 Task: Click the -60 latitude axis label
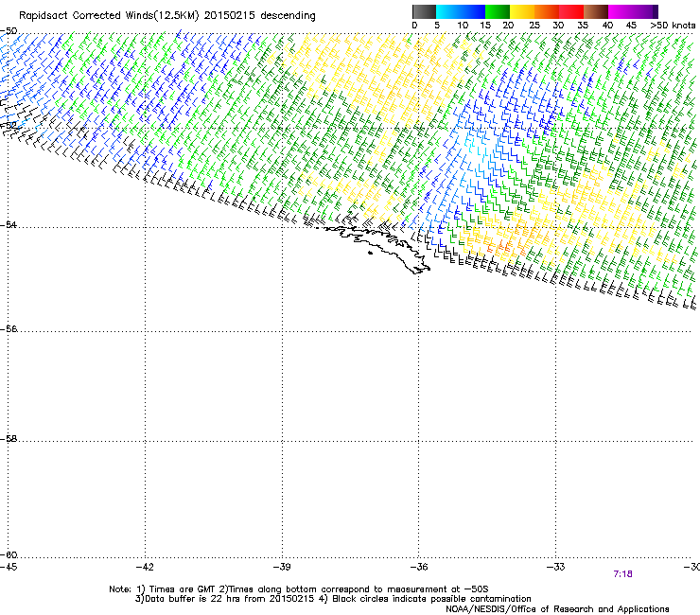coord(9,555)
